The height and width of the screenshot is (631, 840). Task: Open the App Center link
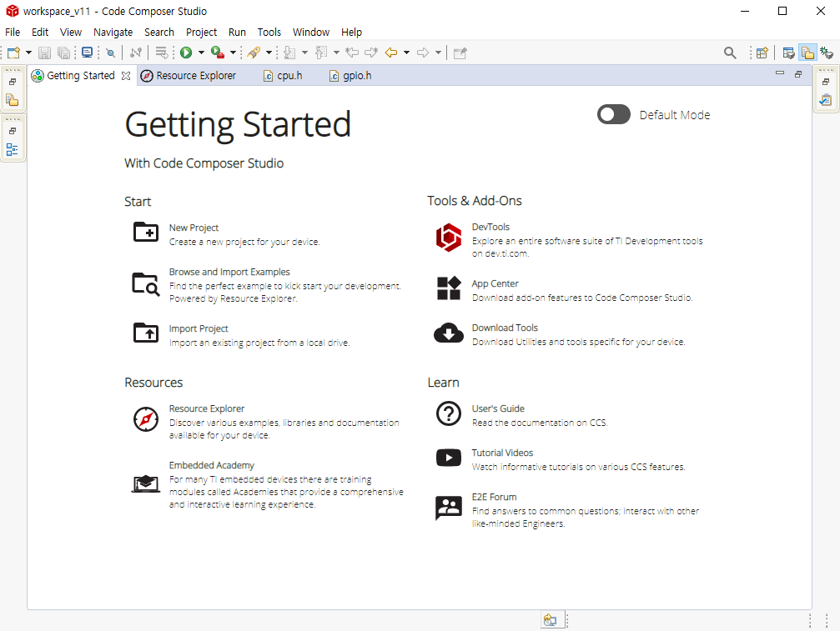click(495, 283)
